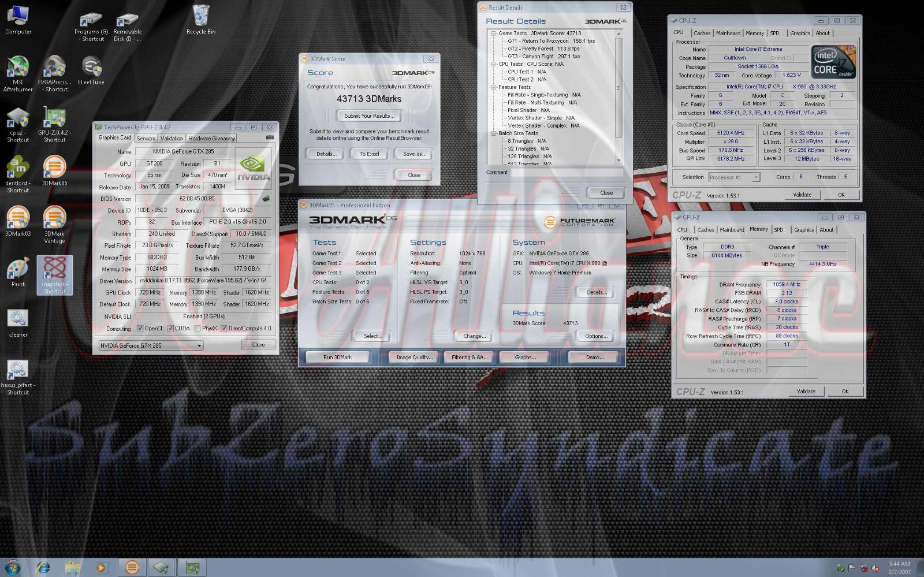Click the Image Quality... button
The width and height of the screenshot is (924, 577).
point(414,358)
